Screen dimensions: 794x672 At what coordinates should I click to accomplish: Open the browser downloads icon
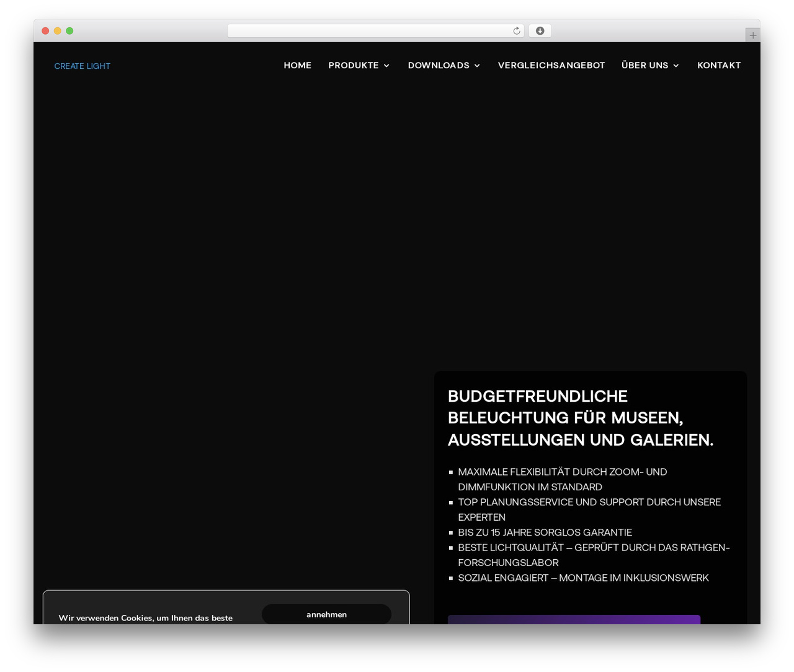point(540,31)
